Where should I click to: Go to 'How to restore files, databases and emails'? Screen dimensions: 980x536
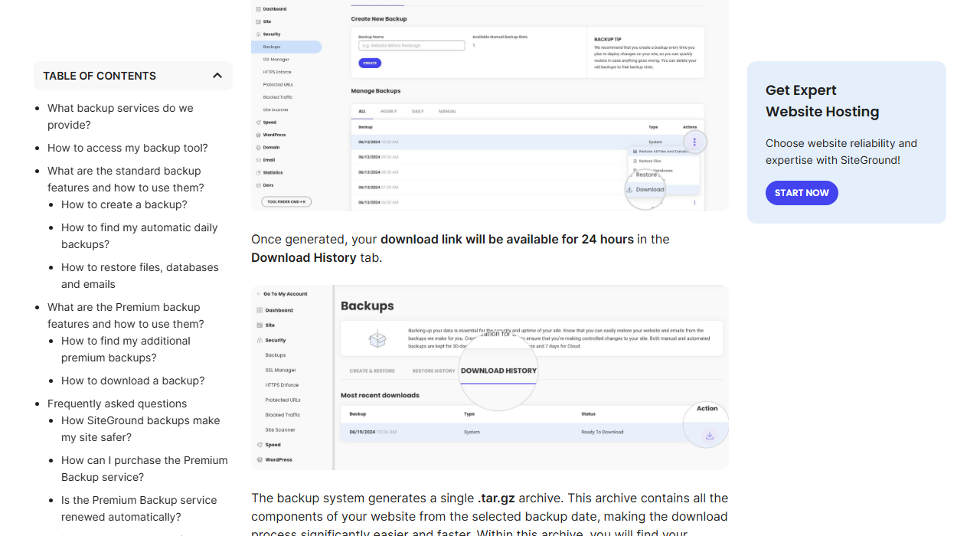(x=140, y=276)
